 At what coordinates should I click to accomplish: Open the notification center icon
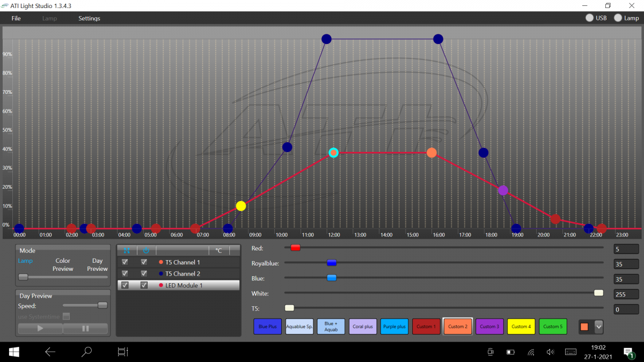(x=628, y=352)
